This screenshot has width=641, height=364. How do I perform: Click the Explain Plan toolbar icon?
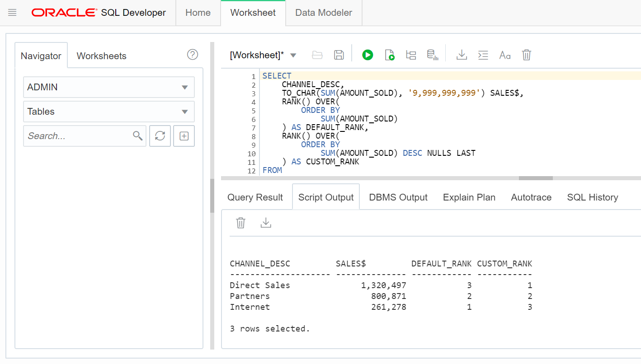coord(411,55)
